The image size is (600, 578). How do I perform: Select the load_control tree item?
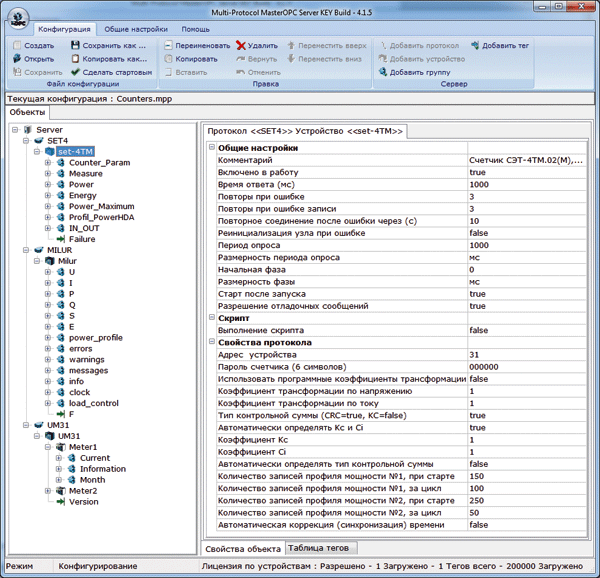(x=94, y=403)
